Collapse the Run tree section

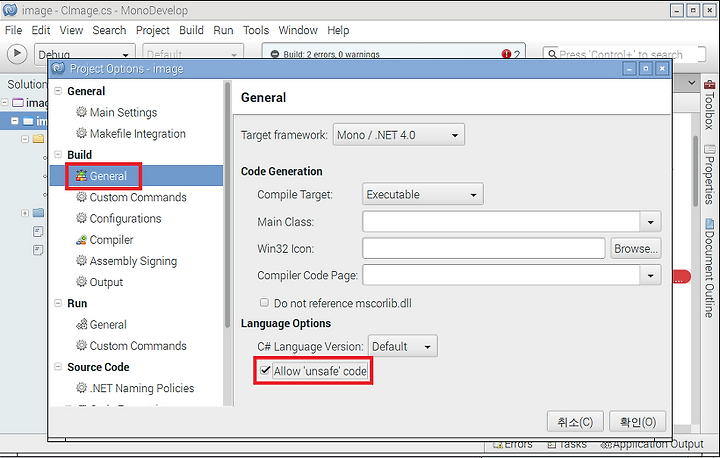[58, 303]
